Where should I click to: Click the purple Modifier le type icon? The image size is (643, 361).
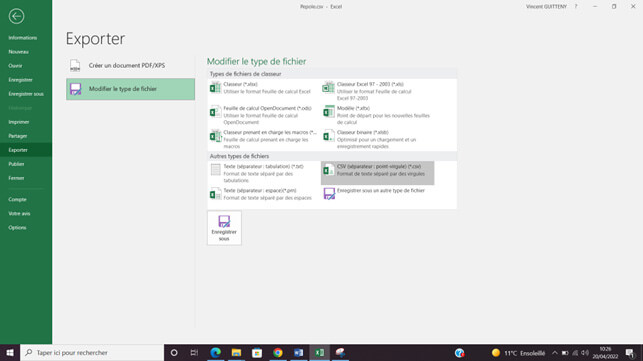click(x=75, y=89)
